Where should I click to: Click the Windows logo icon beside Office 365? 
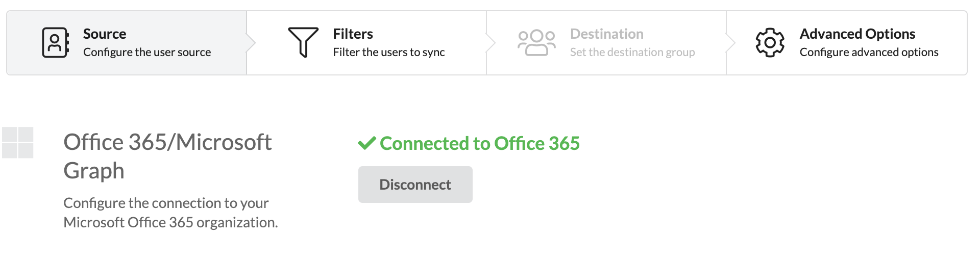18,143
